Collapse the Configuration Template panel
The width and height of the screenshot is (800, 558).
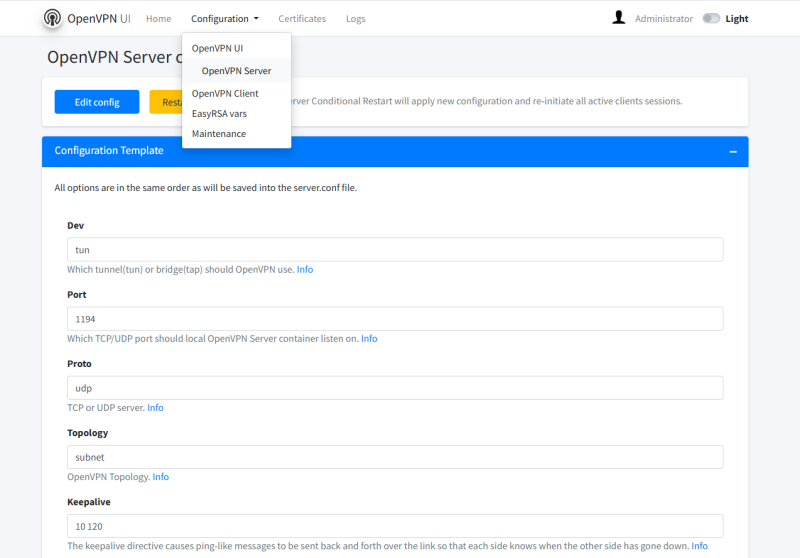(x=733, y=151)
